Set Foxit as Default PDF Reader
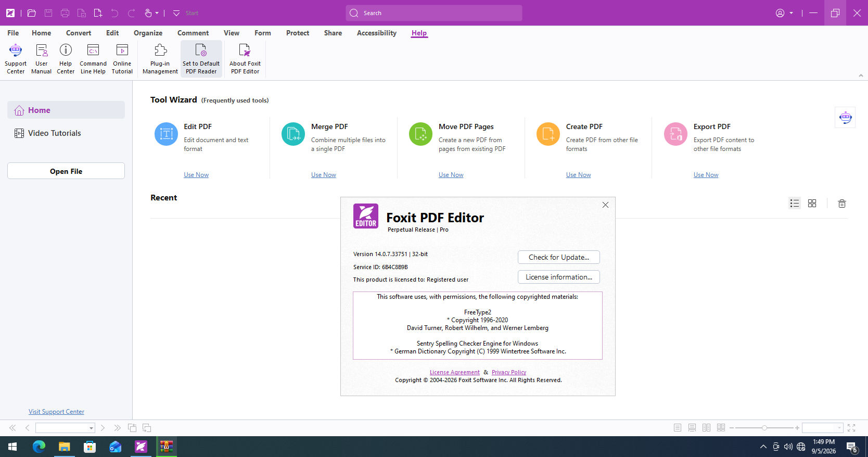Viewport: 868px width, 457px height. (x=201, y=59)
